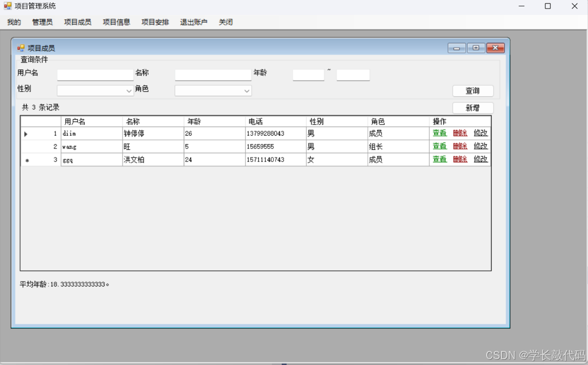This screenshot has width=588, height=365.
Task: Click the 用户名 column header
Action: pos(92,122)
